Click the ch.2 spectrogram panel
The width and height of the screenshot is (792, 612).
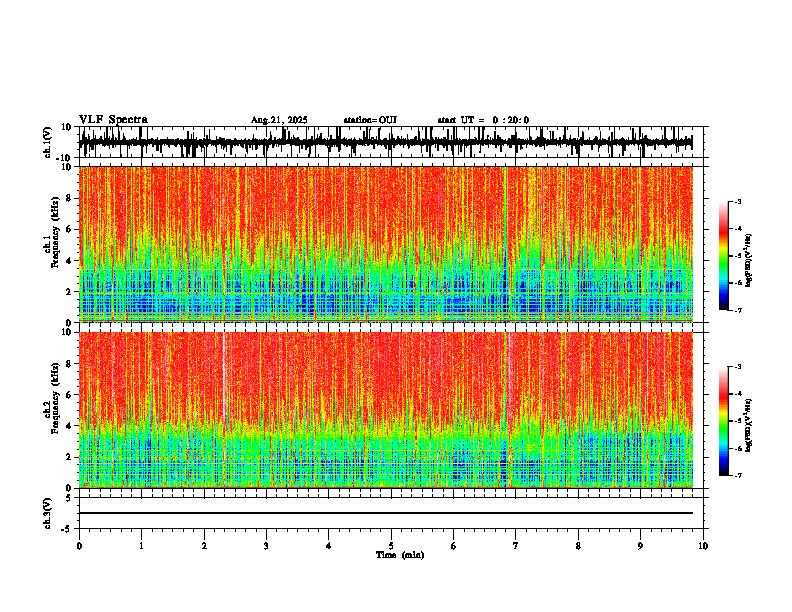tap(385, 410)
